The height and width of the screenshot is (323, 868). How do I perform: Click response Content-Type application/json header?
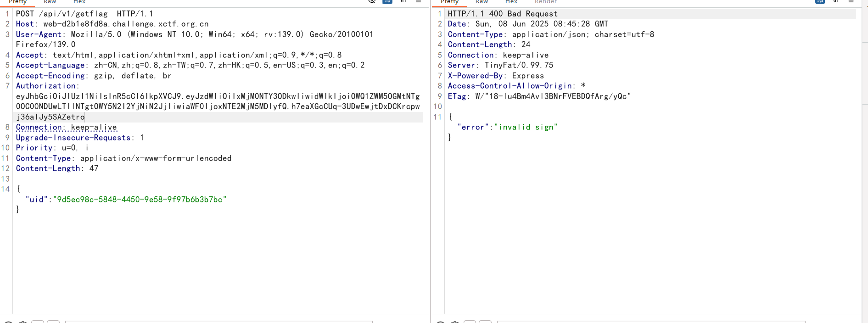(x=551, y=34)
